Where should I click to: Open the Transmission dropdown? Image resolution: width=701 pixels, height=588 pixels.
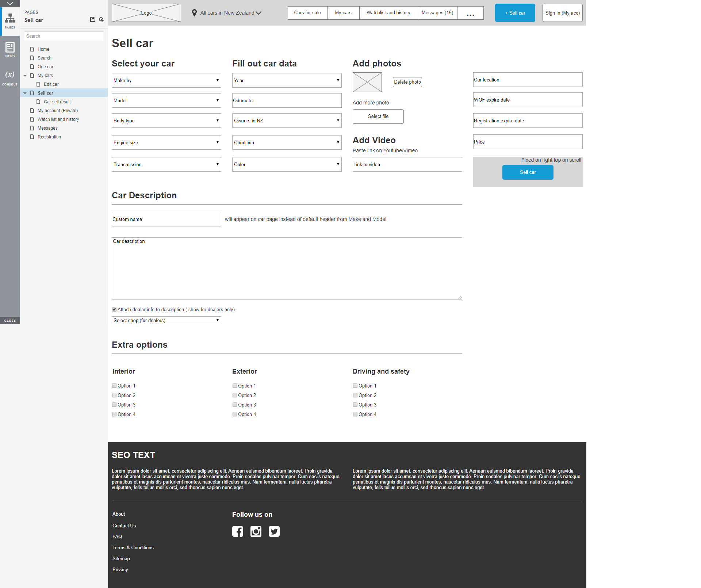pyautogui.click(x=166, y=164)
